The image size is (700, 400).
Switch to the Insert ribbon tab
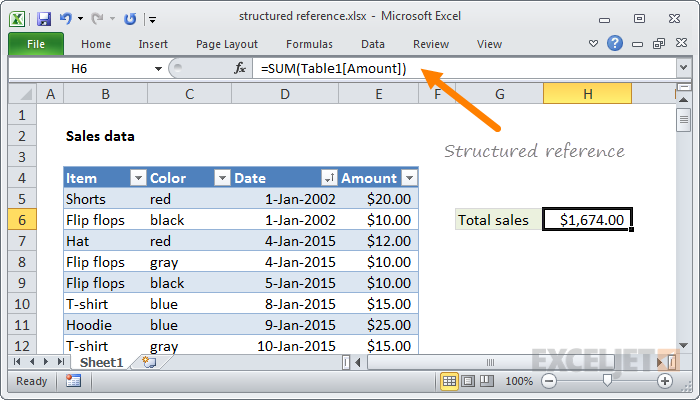pyautogui.click(x=153, y=44)
